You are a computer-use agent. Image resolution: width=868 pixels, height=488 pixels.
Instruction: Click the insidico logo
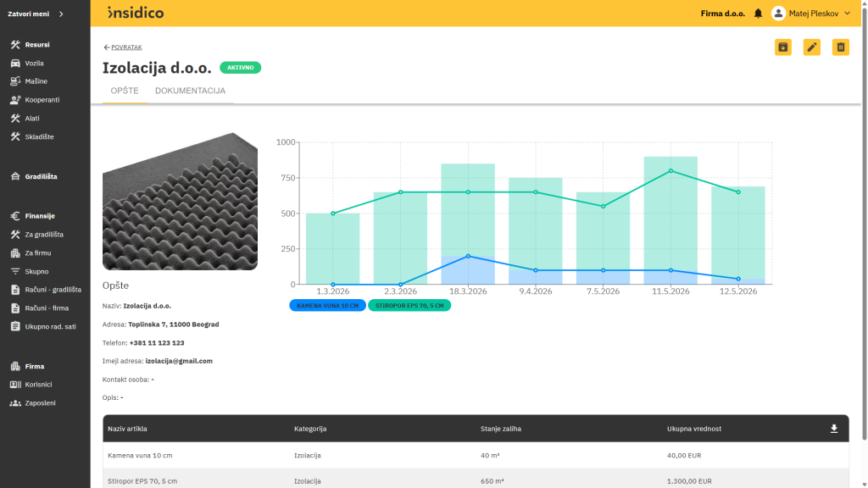coord(136,13)
